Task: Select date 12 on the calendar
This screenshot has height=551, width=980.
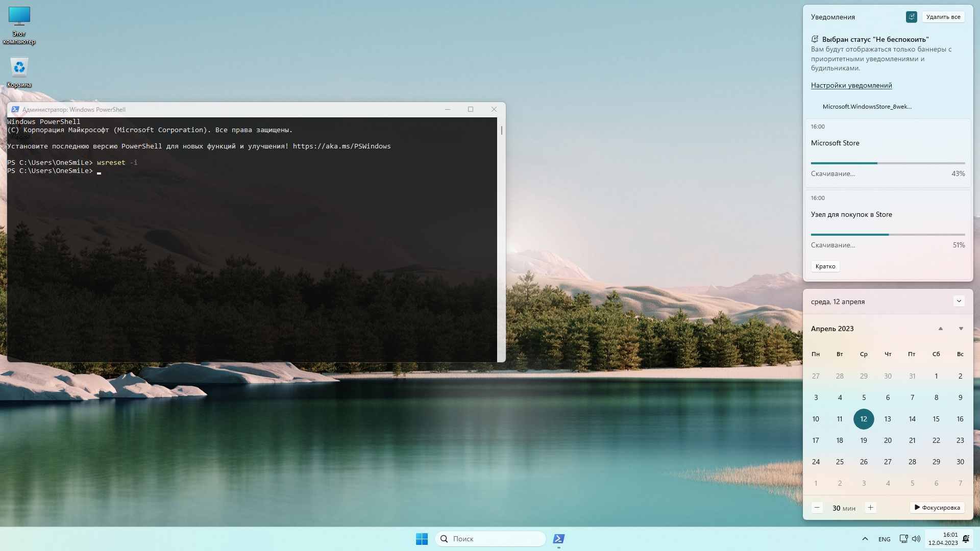Action: pyautogui.click(x=864, y=418)
